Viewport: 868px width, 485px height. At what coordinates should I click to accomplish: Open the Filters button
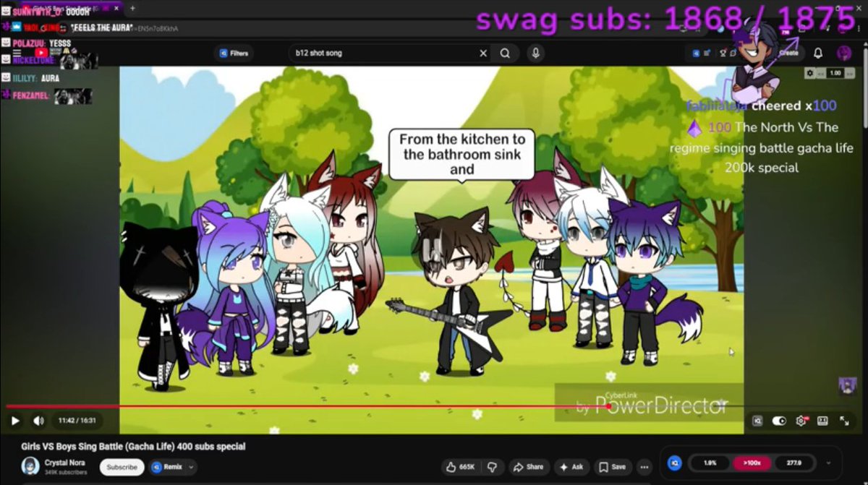(x=234, y=53)
